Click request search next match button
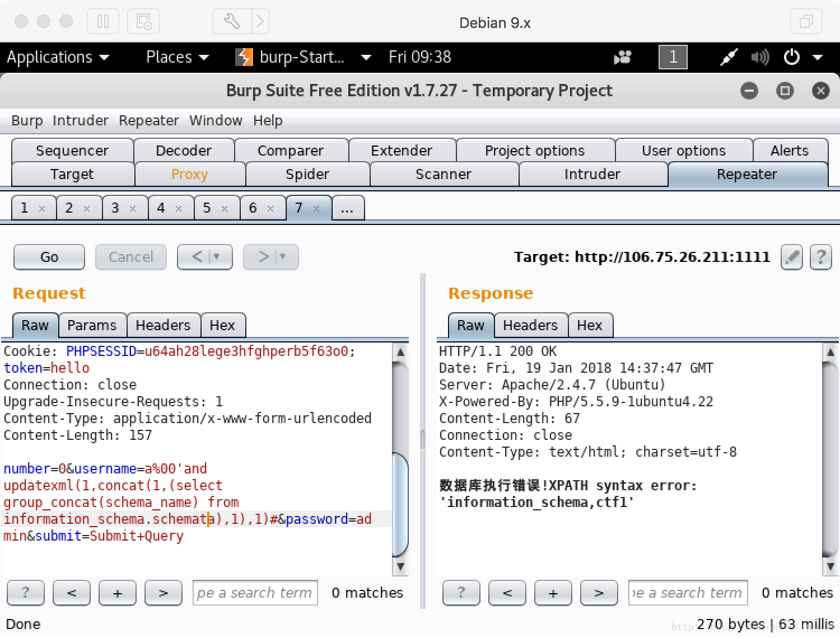Image resolution: width=840 pixels, height=638 pixels. click(x=164, y=593)
